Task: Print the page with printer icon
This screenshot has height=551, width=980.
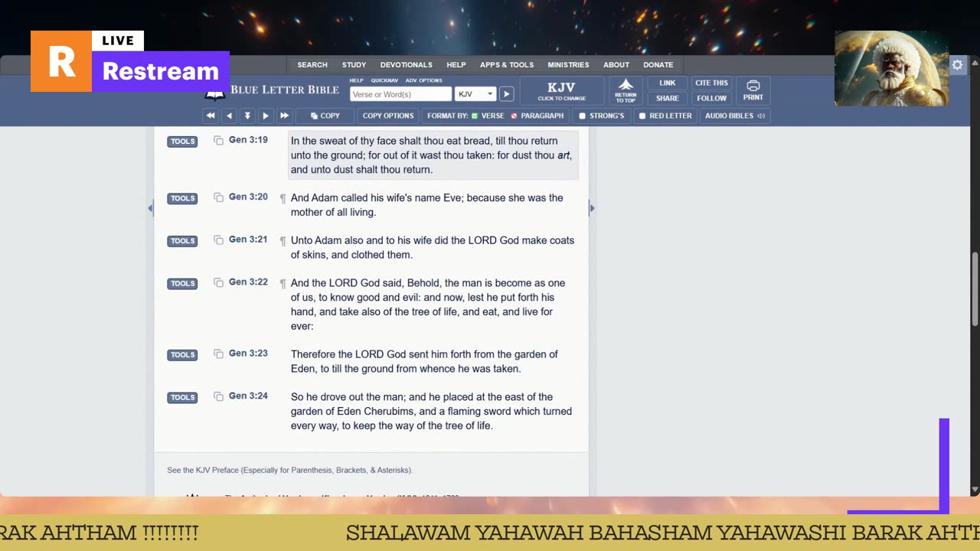Action: point(753,90)
